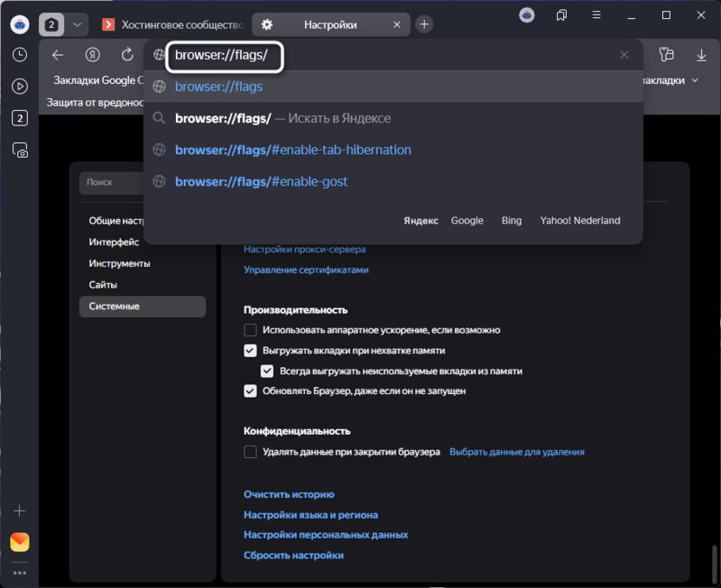Open the downloads arrow icon
721x588 pixels.
point(701,55)
